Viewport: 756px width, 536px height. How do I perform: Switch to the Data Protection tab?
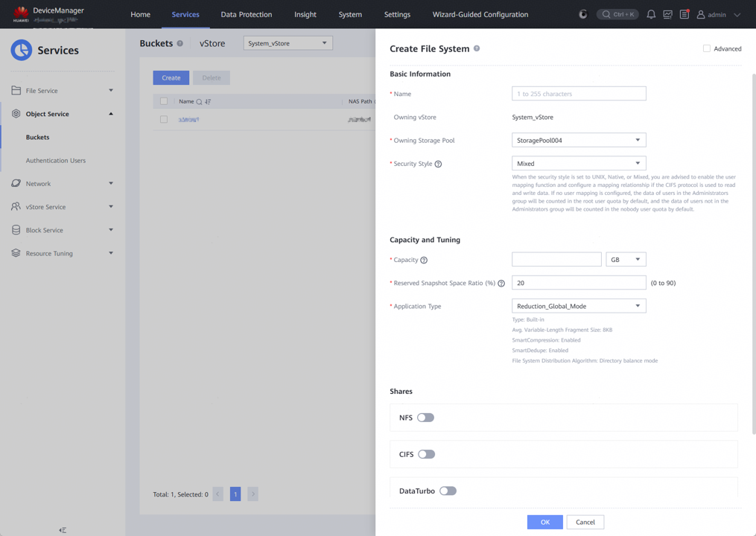(246, 14)
